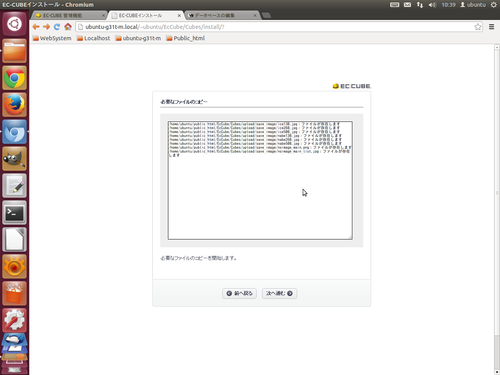
Task: Click the browser forward arrow
Action: 46,27
